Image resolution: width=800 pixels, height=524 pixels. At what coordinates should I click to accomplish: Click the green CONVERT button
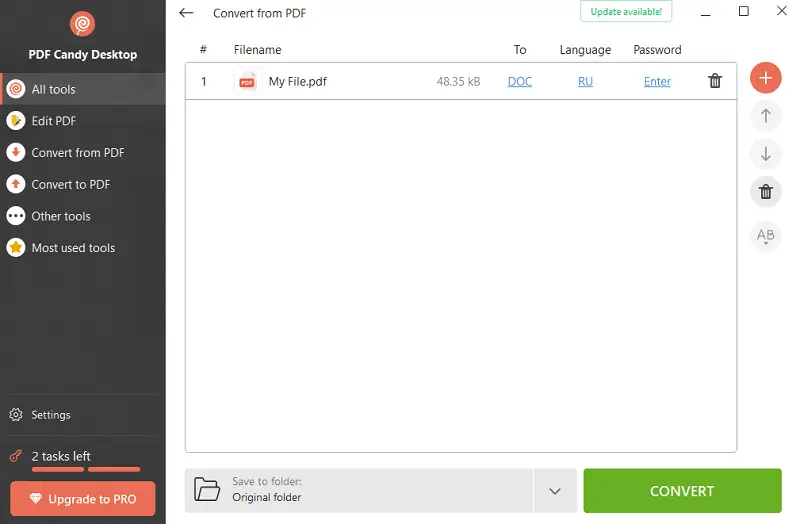click(x=682, y=491)
